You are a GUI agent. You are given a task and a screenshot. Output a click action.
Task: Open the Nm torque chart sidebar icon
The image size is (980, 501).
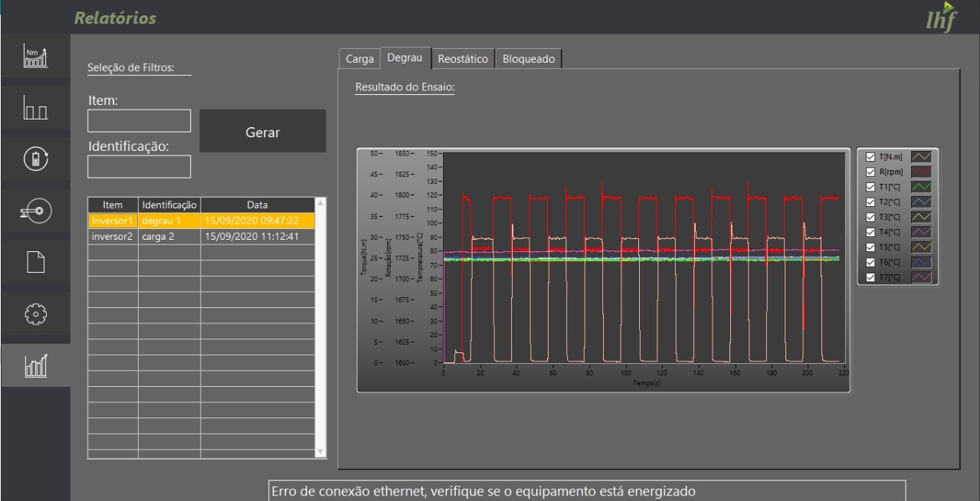pyautogui.click(x=36, y=56)
